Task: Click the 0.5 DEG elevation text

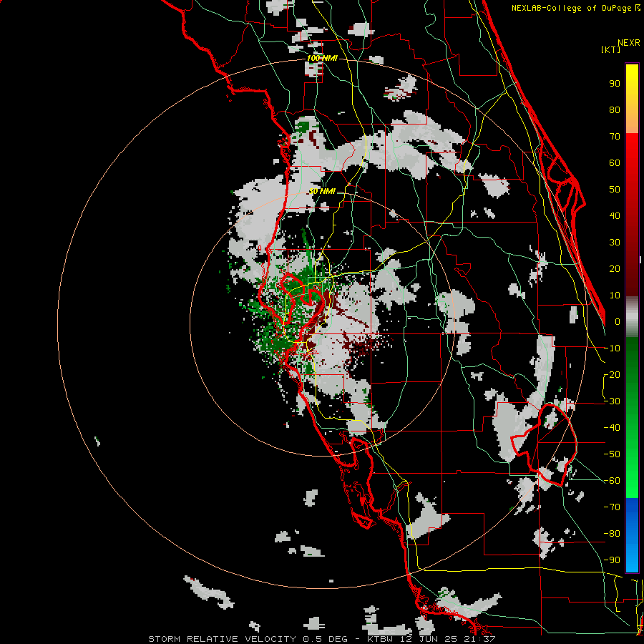Action: tap(326, 639)
